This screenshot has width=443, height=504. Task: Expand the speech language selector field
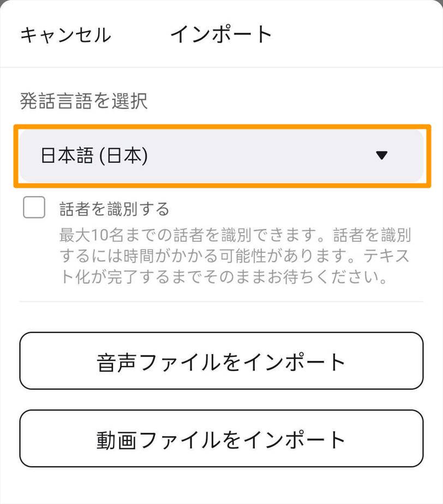[221, 156]
